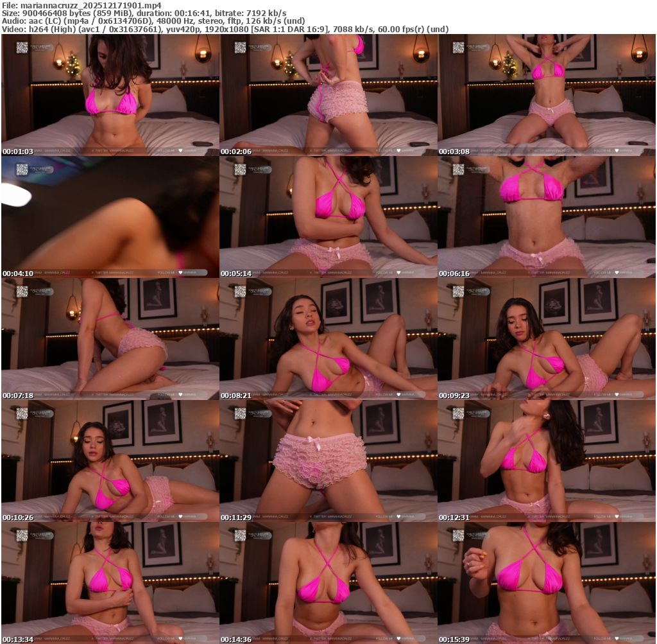Screen dimensions: 657x644
Task: Select the frame at timestamp 00:08:21
Action: (x=328, y=339)
